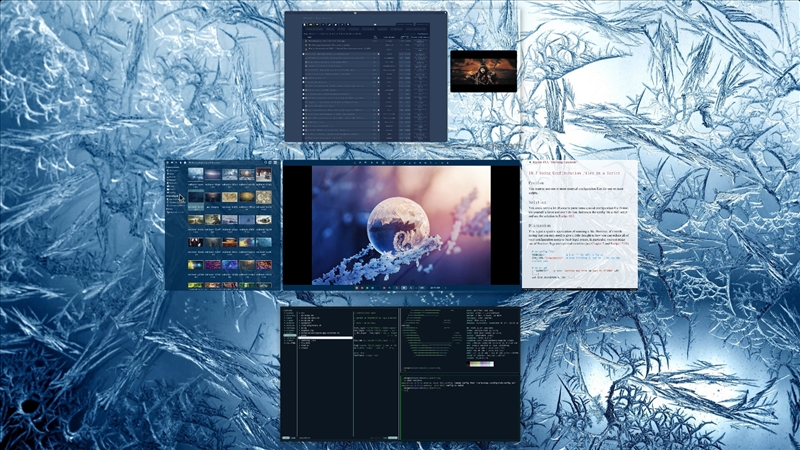Click the view mode icon at file manager's top right
The height and width of the screenshot is (450, 800).
[x=275, y=163]
